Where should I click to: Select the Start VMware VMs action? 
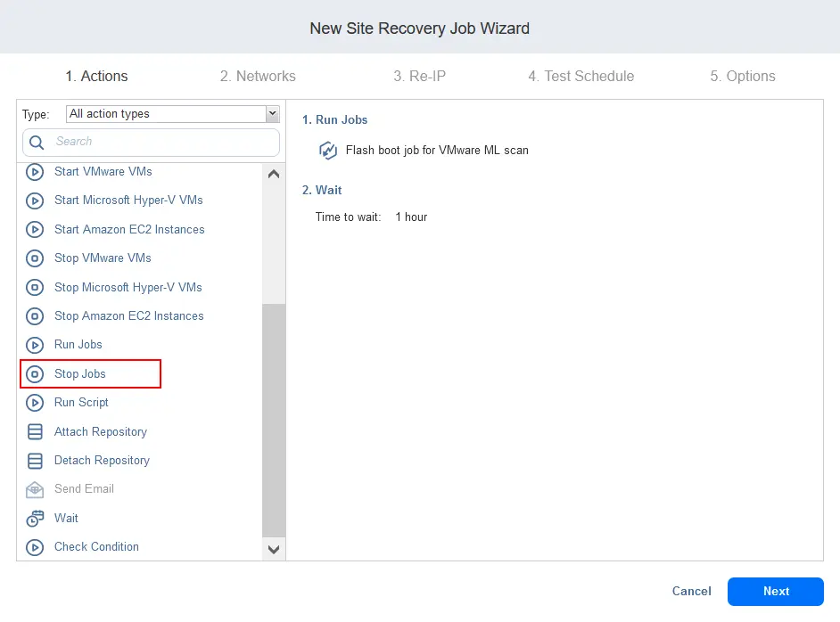pyautogui.click(x=103, y=172)
